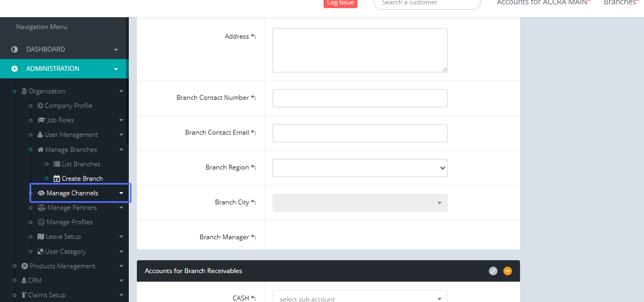Click the Administration gear icon
The height and width of the screenshot is (302, 644).
click(x=14, y=69)
